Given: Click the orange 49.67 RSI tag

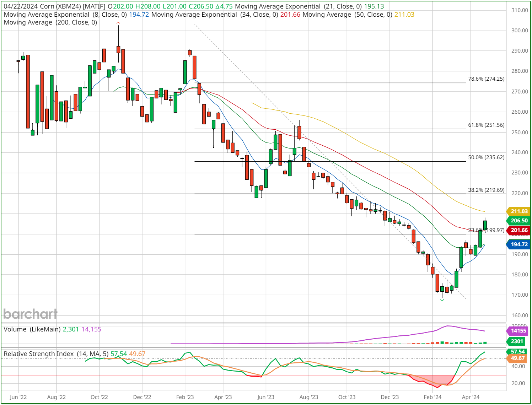Looking at the screenshot, I should [517, 358].
